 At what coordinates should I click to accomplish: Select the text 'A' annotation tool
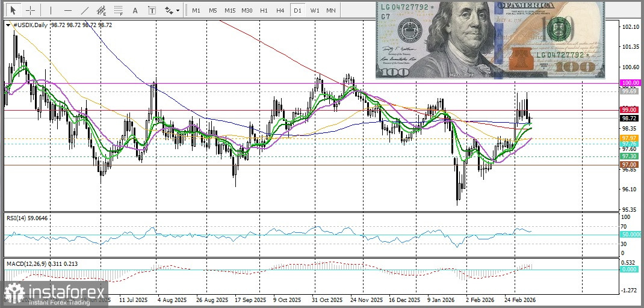(x=135, y=10)
